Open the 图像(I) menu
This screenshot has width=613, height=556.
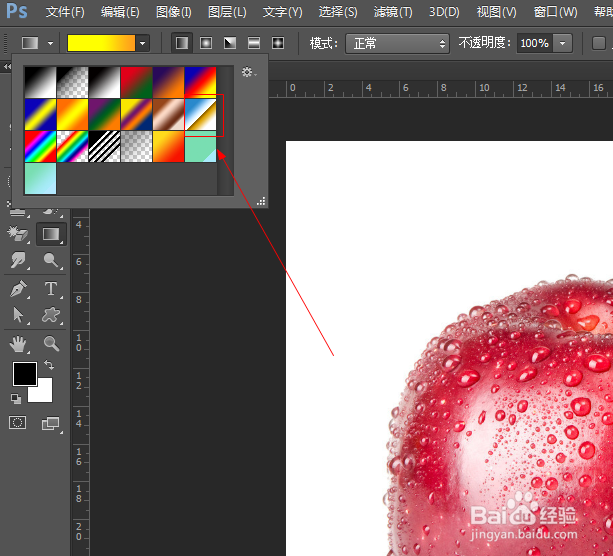pyautogui.click(x=174, y=12)
